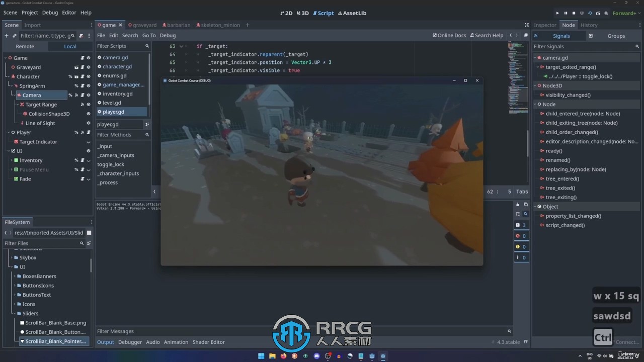The height and width of the screenshot is (362, 644).
Task: Toggle visibility of Game node
Action: pos(89,58)
